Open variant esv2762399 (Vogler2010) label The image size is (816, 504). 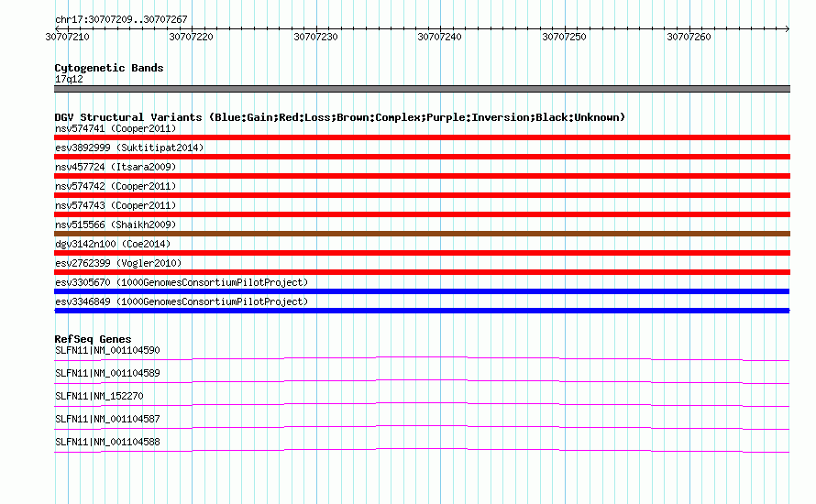click(x=118, y=263)
